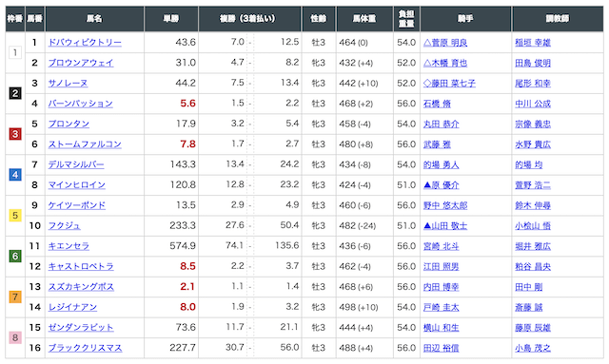The image size is (609, 364).
Task: Open horse ドバウィビクトリー
Action: (x=85, y=43)
